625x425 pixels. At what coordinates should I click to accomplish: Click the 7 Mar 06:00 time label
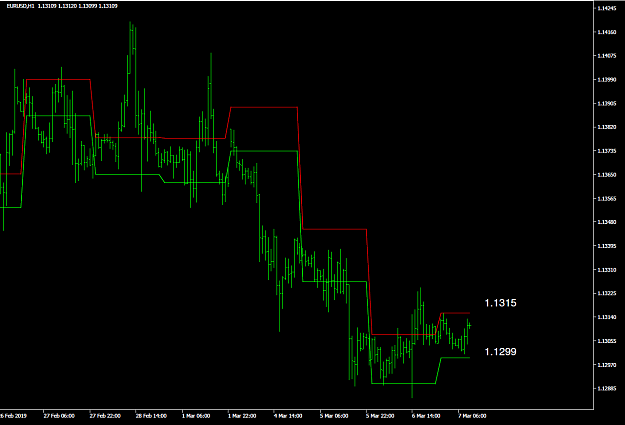tap(472, 416)
